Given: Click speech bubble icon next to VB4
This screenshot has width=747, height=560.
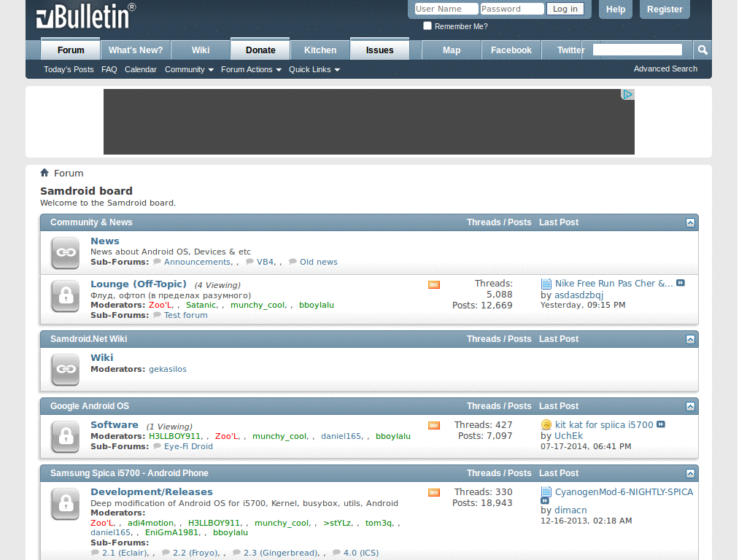Looking at the screenshot, I should (249, 262).
